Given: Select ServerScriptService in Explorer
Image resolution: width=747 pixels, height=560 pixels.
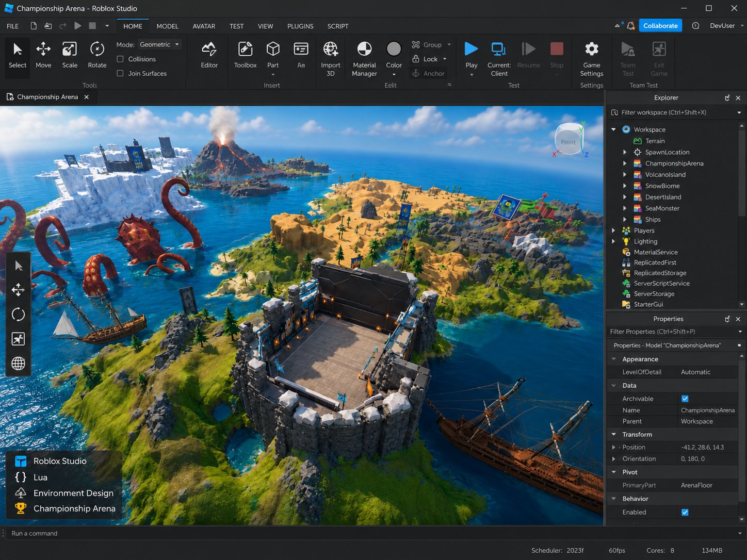Looking at the screenshot, I should [661, 283].
